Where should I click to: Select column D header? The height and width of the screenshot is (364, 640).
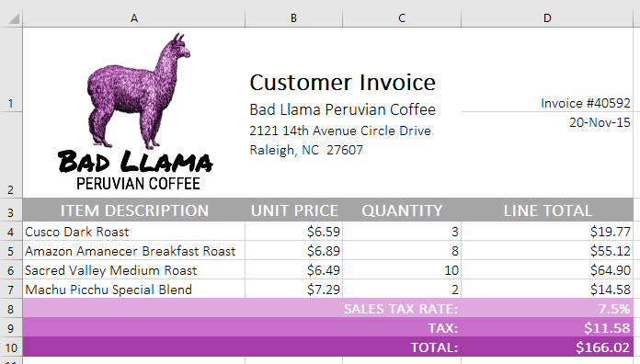pyautogui.click(x=547, y=18)
